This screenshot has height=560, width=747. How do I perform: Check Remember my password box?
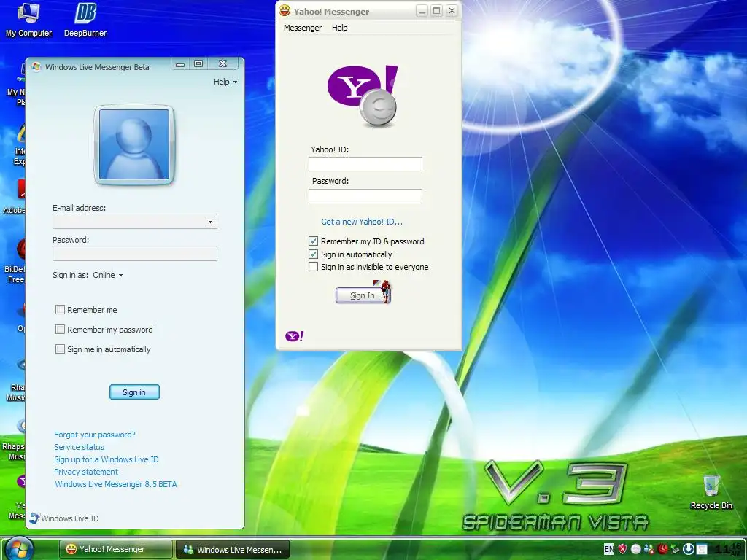click(60, 329)
